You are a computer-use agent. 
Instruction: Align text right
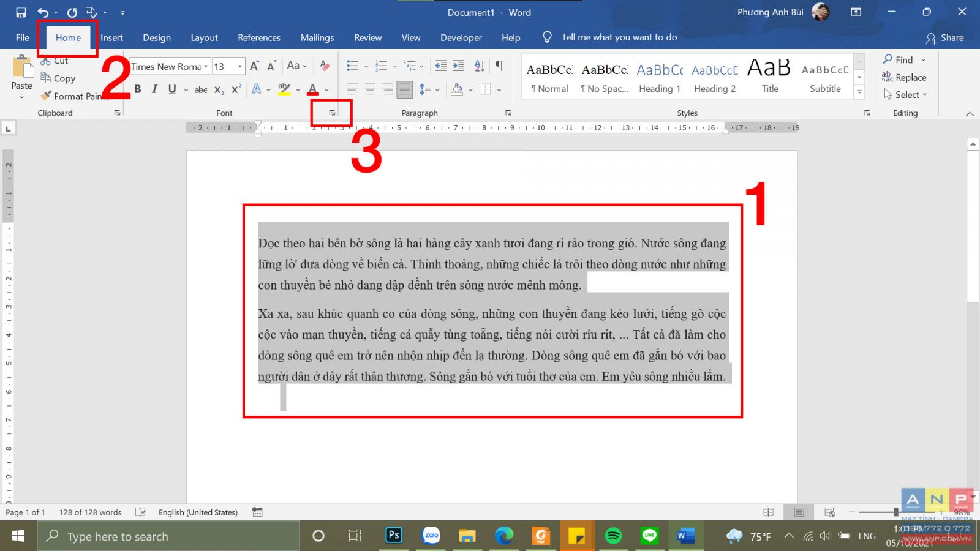coord(387,89)
